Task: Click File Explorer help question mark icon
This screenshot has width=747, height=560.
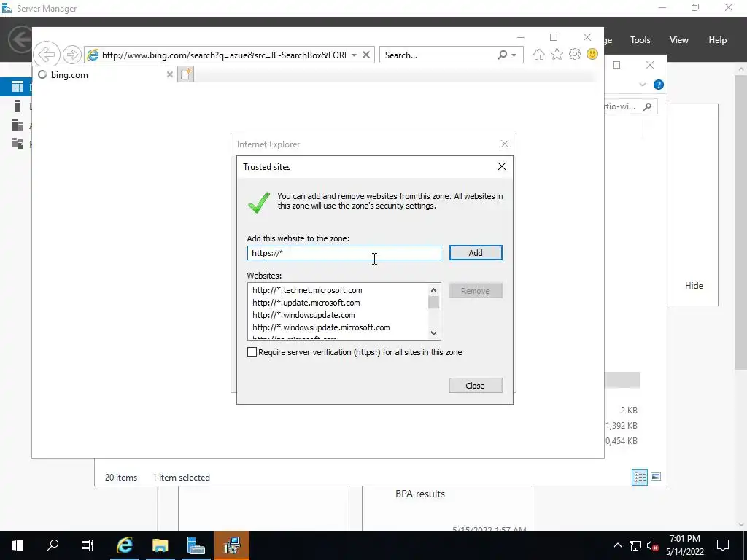Action: 659,85
